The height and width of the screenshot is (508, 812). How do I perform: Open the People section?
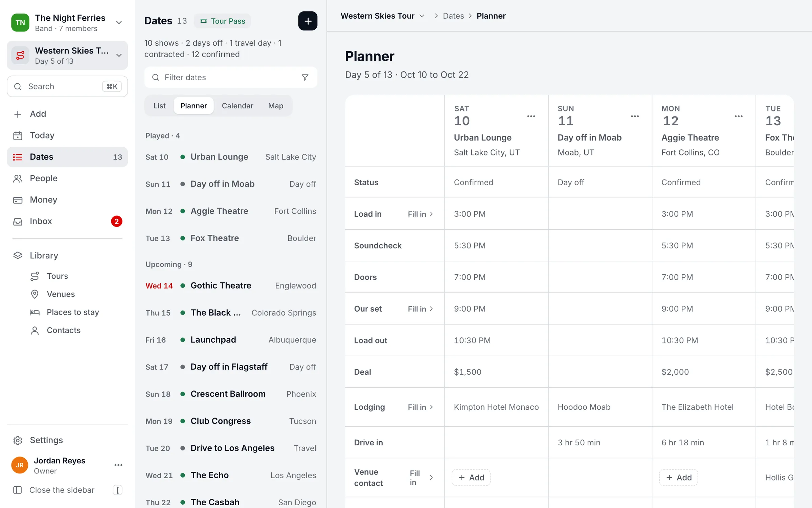pyautogui.click(x=67, y=178)
